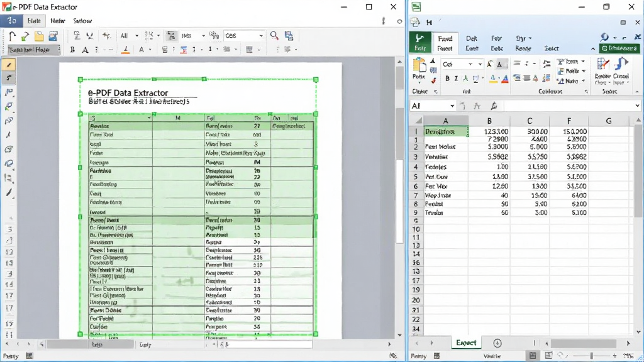Pick the orange underline color in PDF toolbar
Screen dimensions: 644x362
(x=126, y=50)
